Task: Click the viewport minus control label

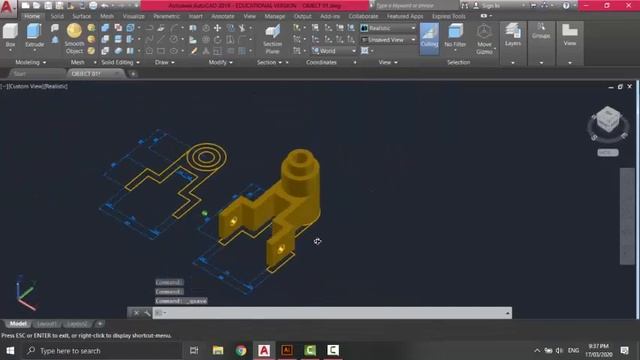Action: coord(4,86)
